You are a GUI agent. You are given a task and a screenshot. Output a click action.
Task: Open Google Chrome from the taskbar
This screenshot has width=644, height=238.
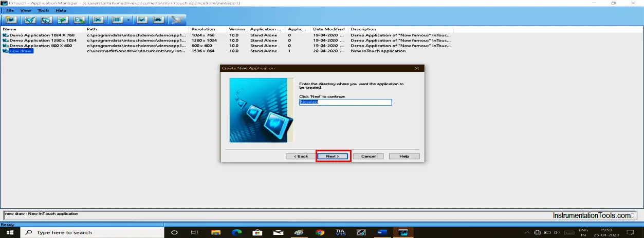320,232
